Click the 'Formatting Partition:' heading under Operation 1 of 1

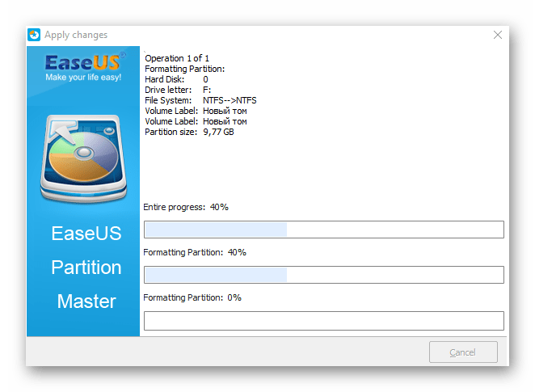click(184, 69)
